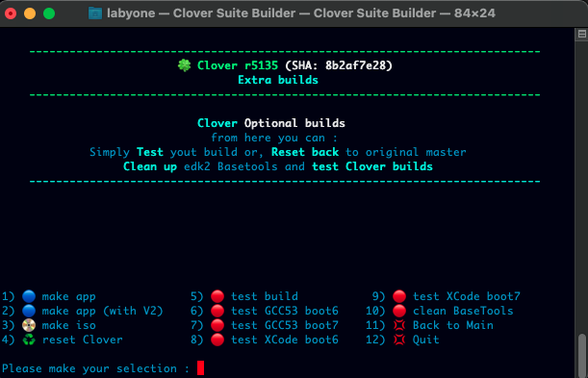Click the red circle beside 'test XCode boot7'
Screen dimensions: 588x378
click(399, 296)
